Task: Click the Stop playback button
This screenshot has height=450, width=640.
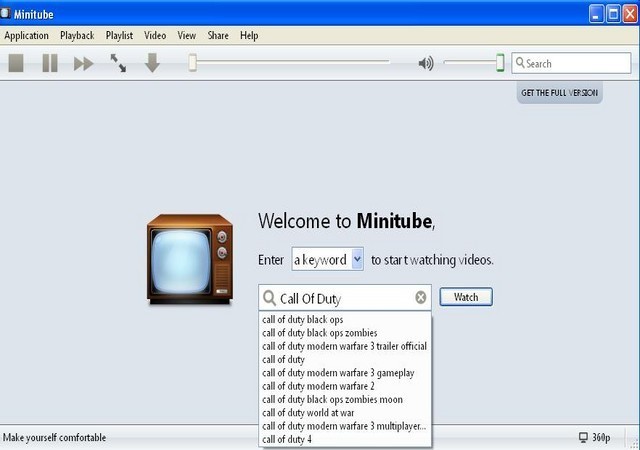Action: pos(16,63)
